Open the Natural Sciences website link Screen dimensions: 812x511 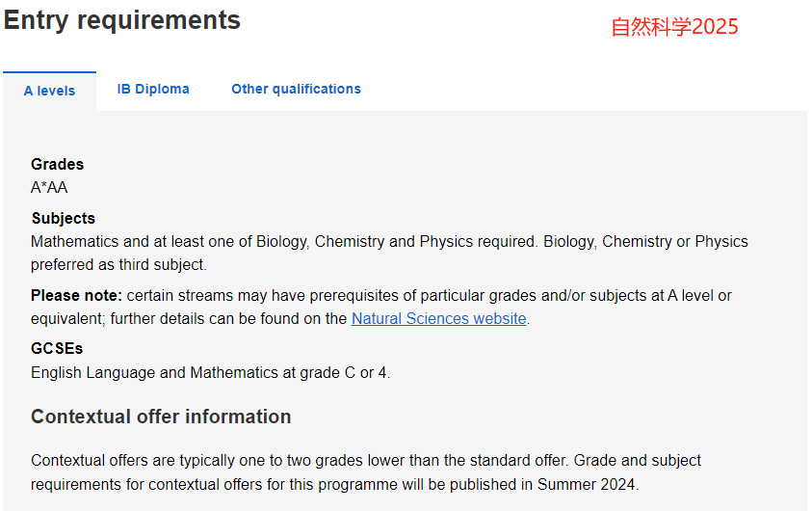[438, 318]
